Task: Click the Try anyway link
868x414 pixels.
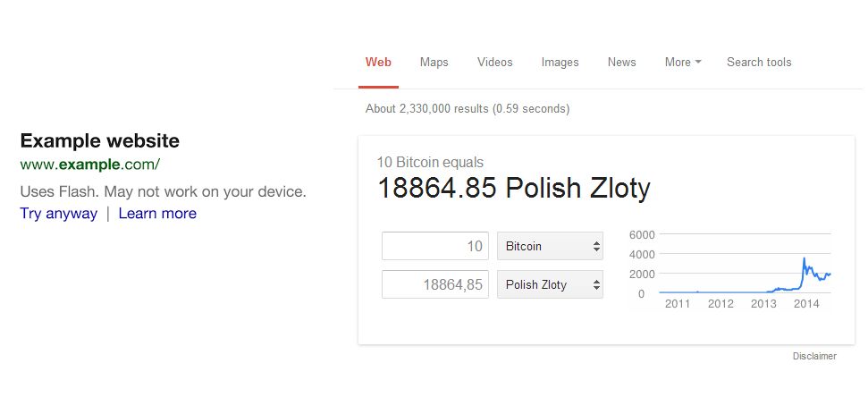Action: click(x=58, y=214)
